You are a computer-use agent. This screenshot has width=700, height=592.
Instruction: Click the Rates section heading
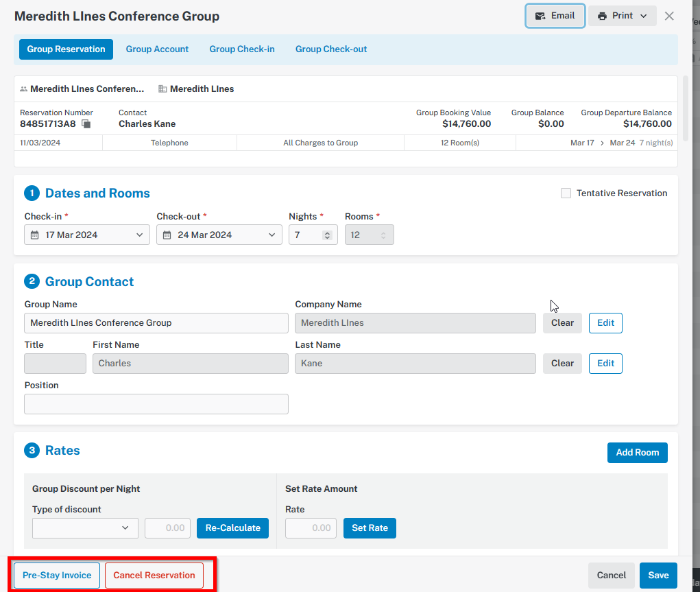(62, 451)
